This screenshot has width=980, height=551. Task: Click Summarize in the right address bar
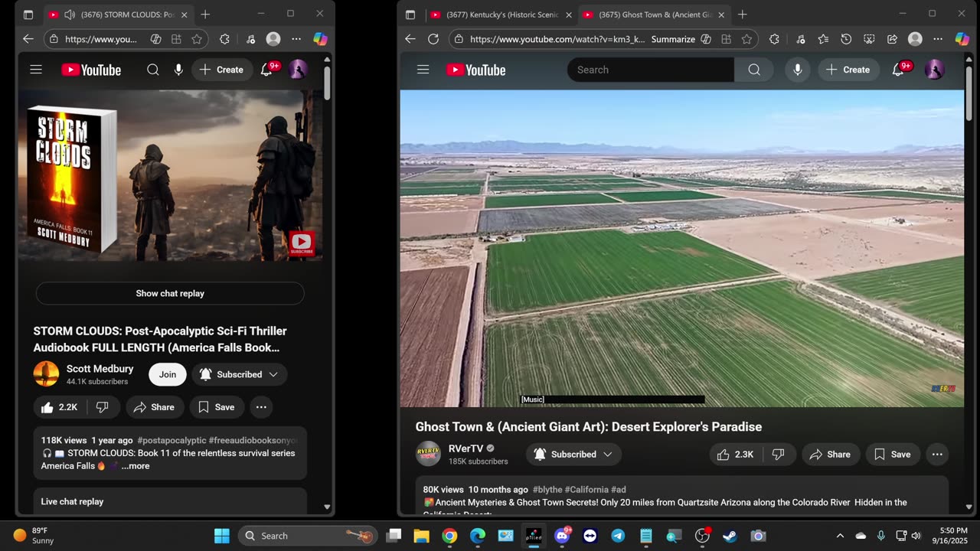[673, 39]
